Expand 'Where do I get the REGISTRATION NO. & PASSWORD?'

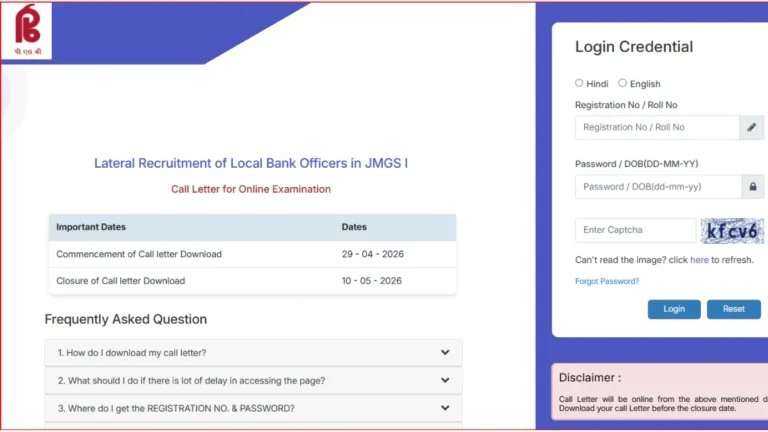pos(253,408)
